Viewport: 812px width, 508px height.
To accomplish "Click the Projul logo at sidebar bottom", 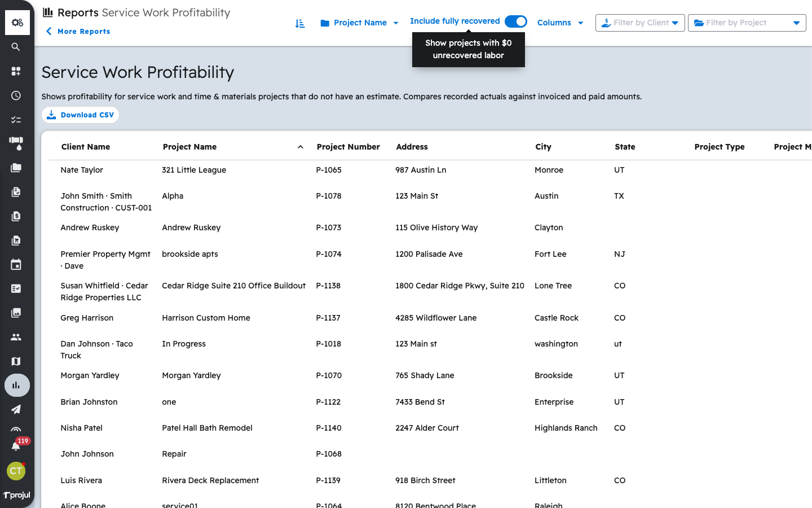I will [x=17, y=495].
